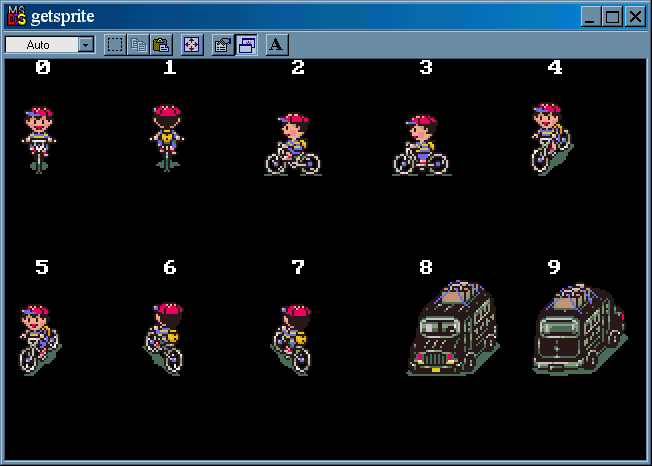Select sprite 2 side-view biker
Viewport: 652px width, 466px height.
click(x=293, y=144)
